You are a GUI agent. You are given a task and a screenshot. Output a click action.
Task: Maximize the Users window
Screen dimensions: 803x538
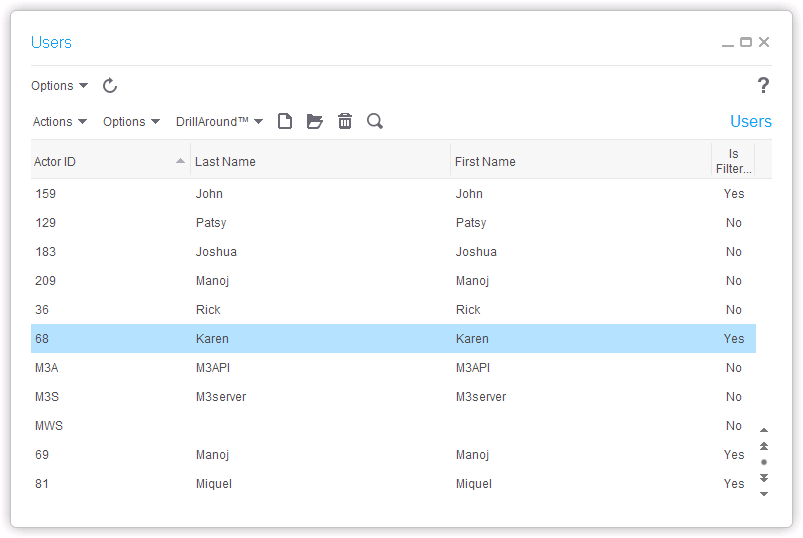(x=745, y=42)
